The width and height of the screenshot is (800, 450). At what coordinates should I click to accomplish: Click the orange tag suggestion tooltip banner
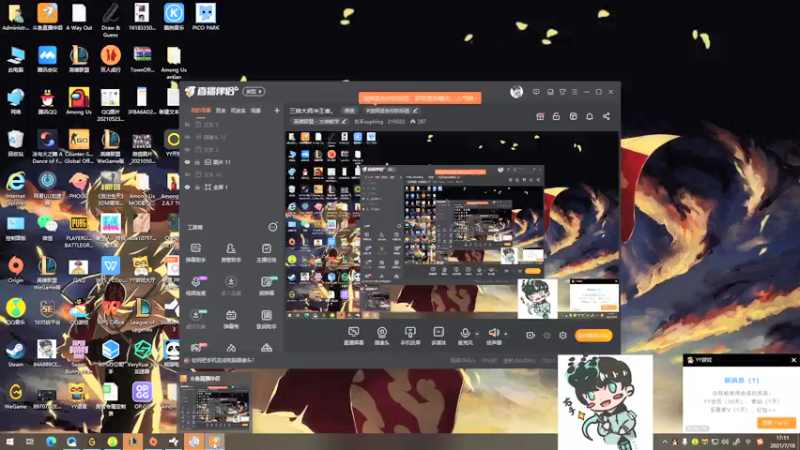[x=419, y=98]
